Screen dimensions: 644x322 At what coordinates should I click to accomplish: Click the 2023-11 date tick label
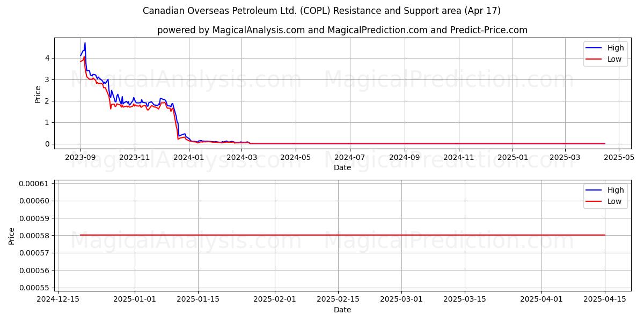(x=135, y=157)
